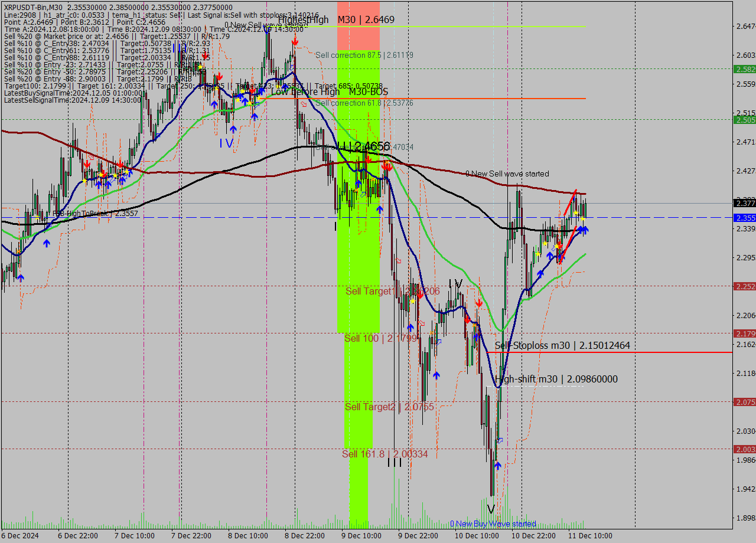The image size is (756, 543).
Task: Click '0 New Sell wave started' near 2.427 level
Action: coord(507,174)
